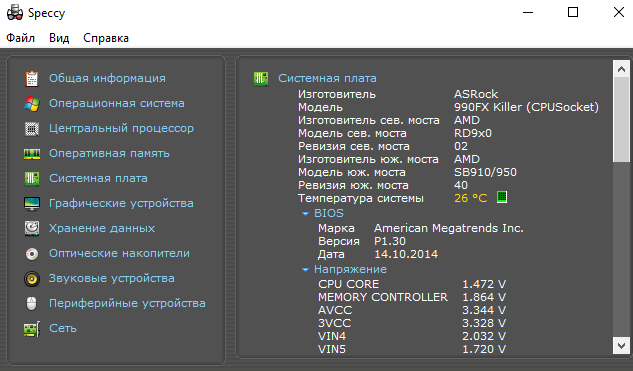The width and height of the screenshot is (633, 371).
Task: Click the VIN5 voltage label
Action: pos(332,349)
